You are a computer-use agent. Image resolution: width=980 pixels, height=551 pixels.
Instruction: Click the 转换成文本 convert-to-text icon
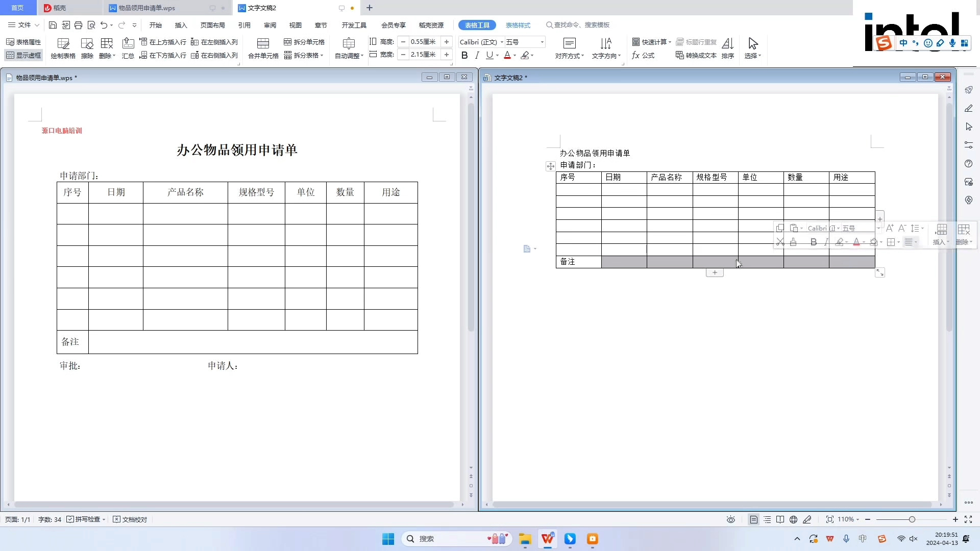click(x=696, y=56)
